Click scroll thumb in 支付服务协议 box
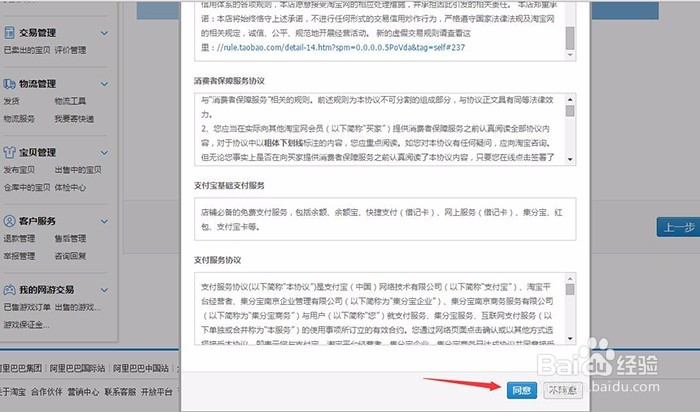Image resolution: width=700 pixels, height=412 pixels. click(x=570, y=290)
